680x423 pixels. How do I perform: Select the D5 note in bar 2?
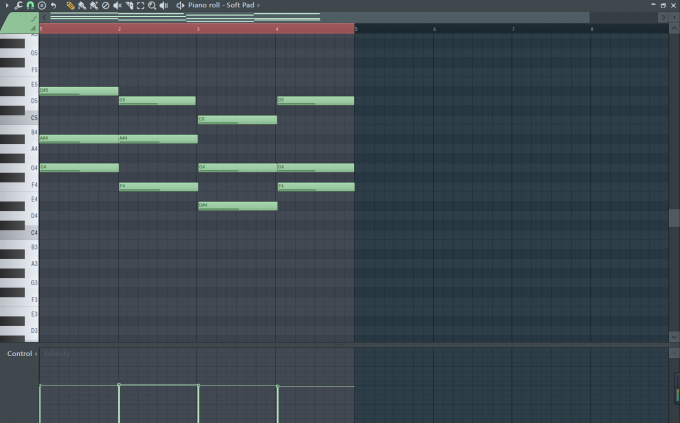(x=157, y=101)
